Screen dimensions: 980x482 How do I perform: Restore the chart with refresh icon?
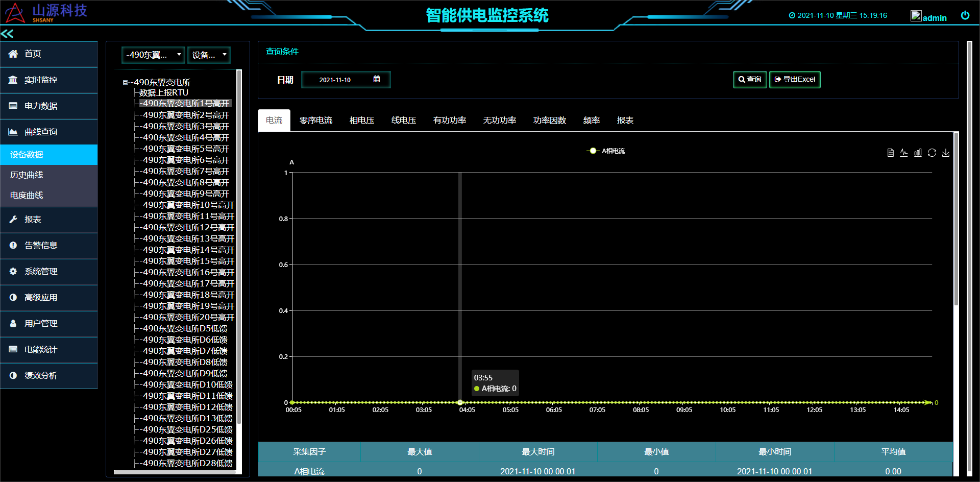coord(932,153)
